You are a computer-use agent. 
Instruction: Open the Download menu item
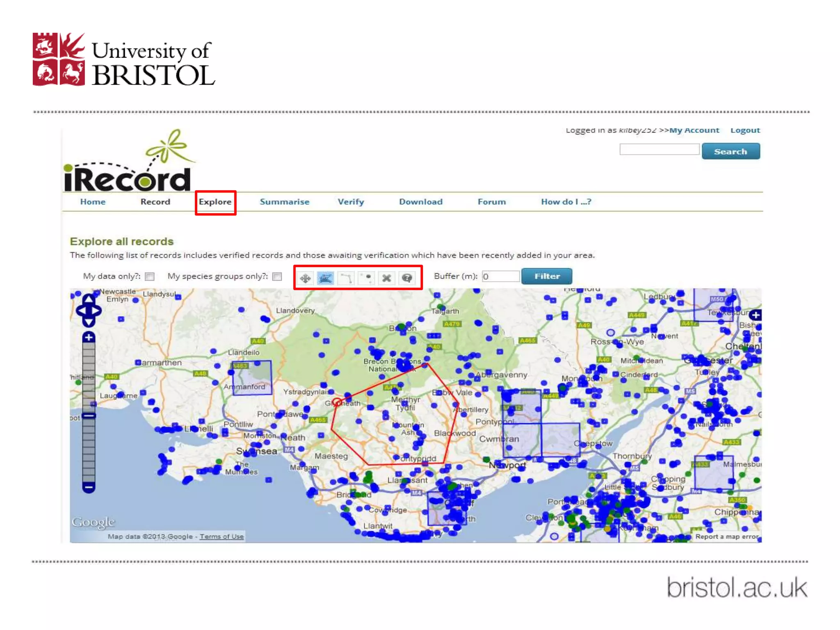(x=420, y=202)
